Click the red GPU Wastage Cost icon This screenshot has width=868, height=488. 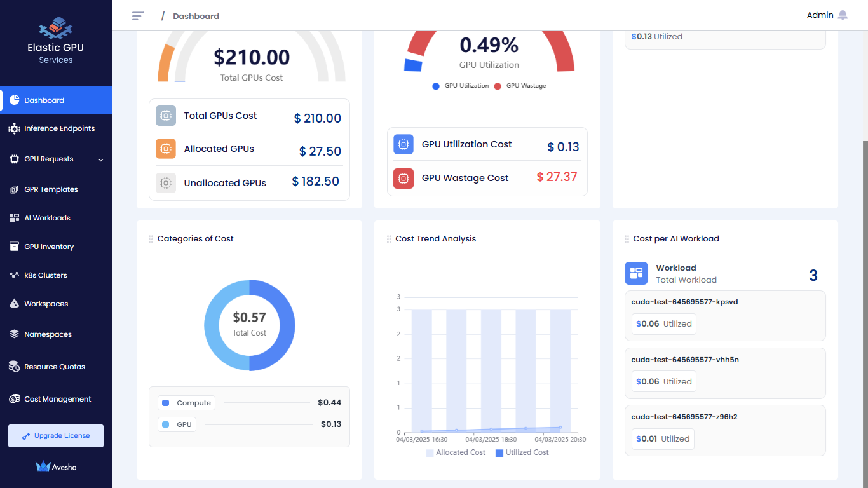tap(403, 179)
